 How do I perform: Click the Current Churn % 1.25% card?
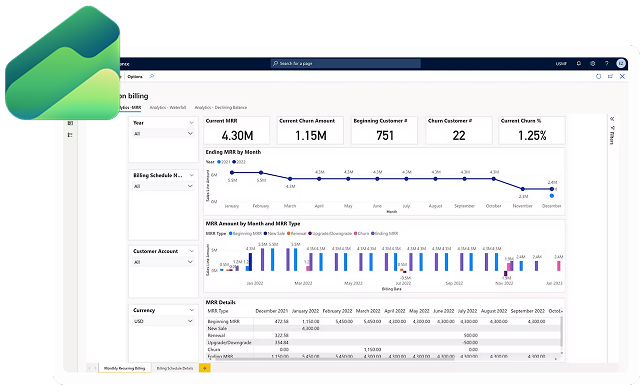(532, 130)
